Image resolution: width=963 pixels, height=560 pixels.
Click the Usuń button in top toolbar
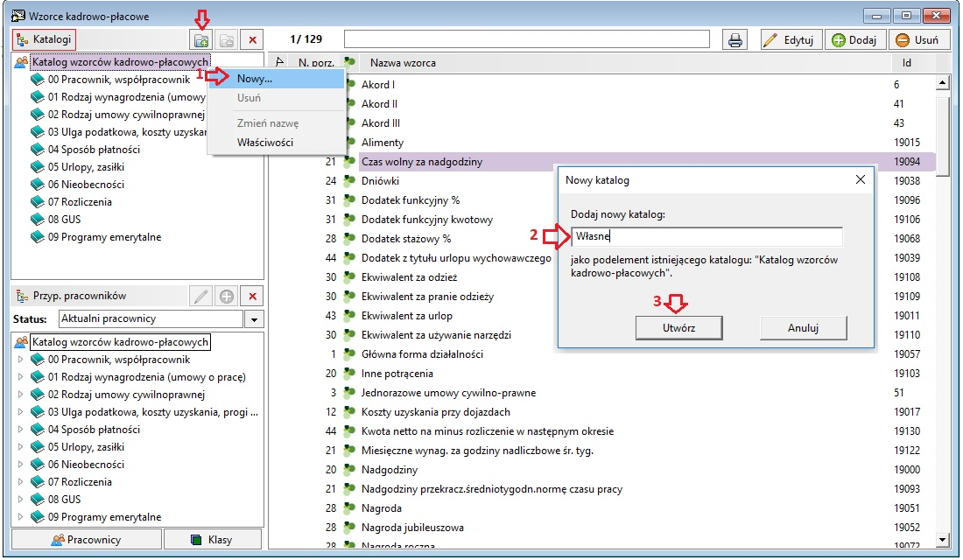[x=918, y=40]
